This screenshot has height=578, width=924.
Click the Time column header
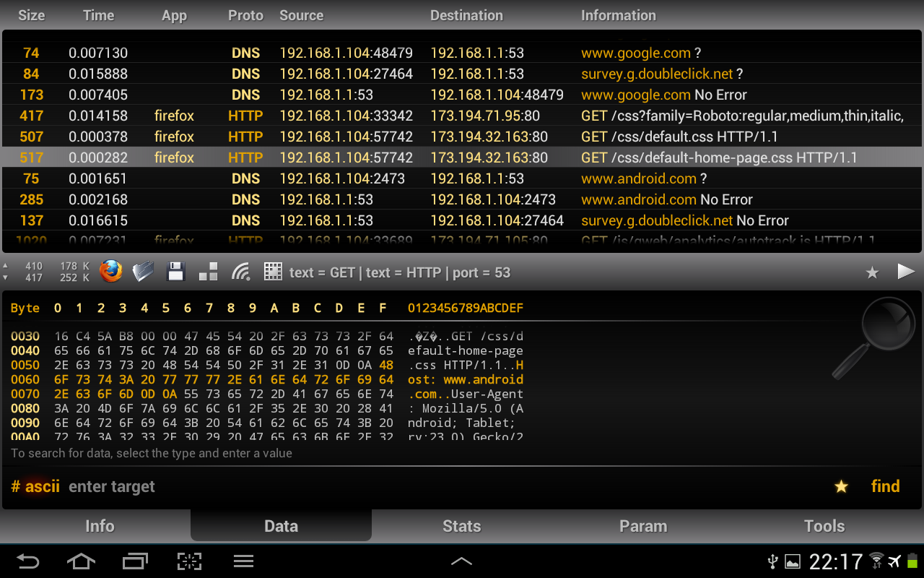pyautogui.click(x=98, y=15)
